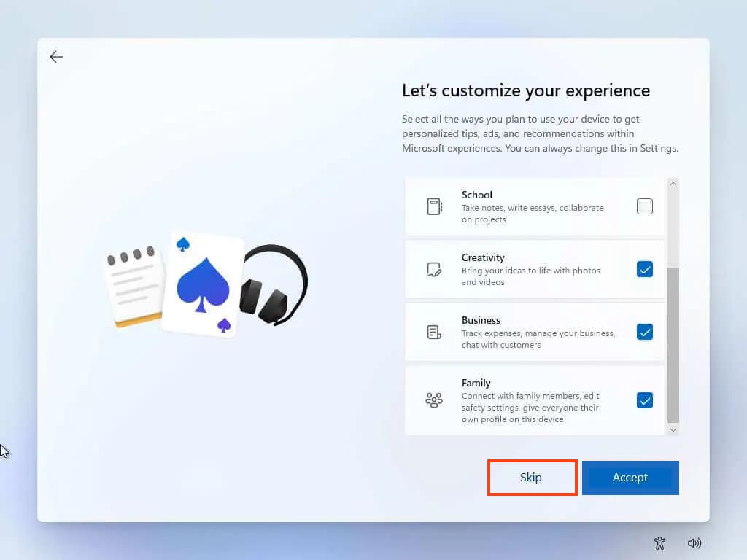Uncheck the Business checkbox
The width and height of the screenshot is (747, 560).
point(645,332)
